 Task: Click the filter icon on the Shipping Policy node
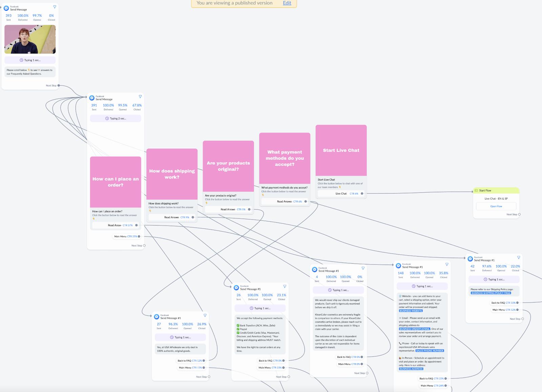click(519, 258)
